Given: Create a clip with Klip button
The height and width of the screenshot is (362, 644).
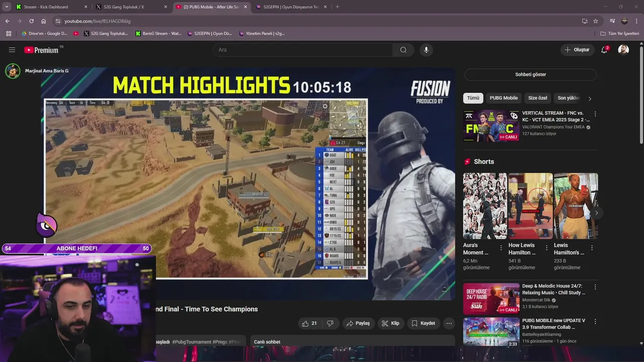Looking at the screenshot, I should coord(390,323).
